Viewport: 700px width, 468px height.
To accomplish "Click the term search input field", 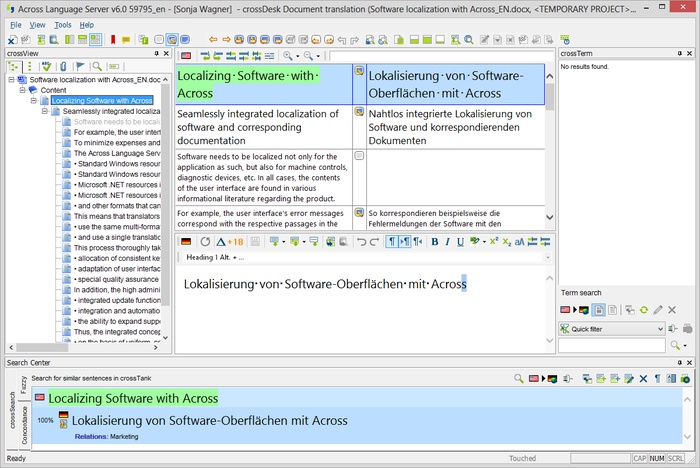I will 612,345.
